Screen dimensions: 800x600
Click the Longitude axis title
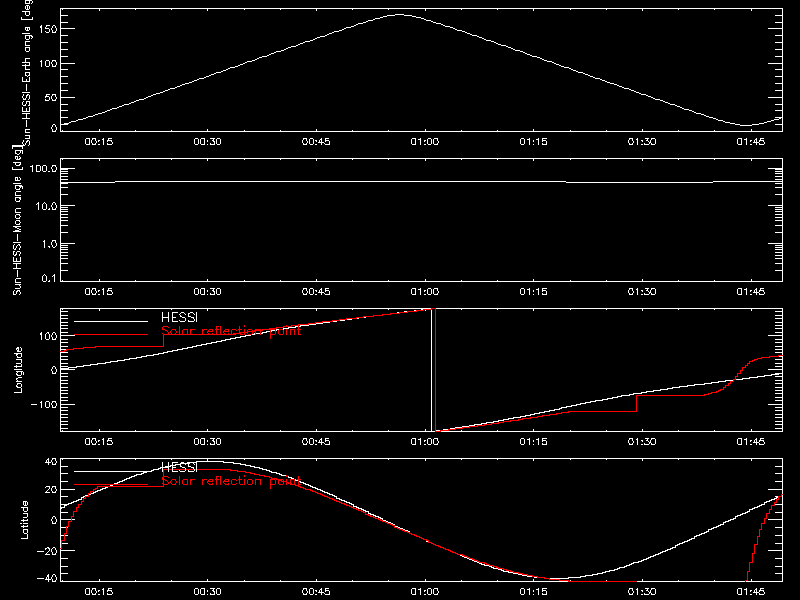(18, 370)
